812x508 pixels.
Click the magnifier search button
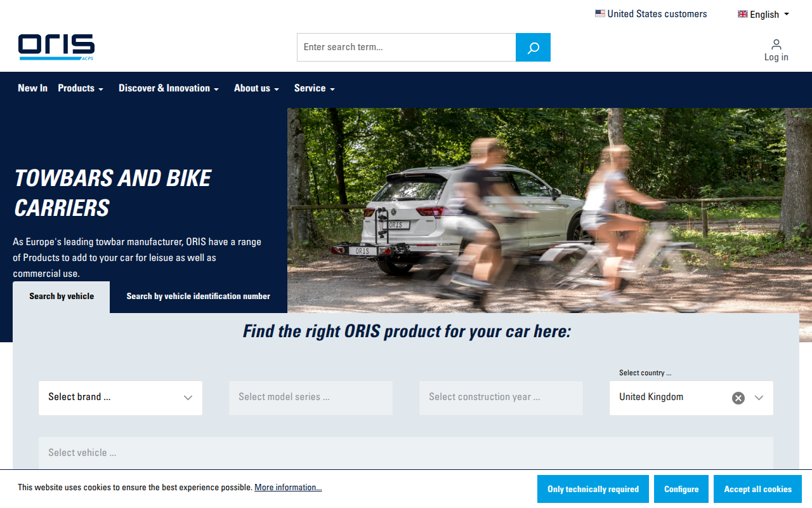click(x=533, y=48)
